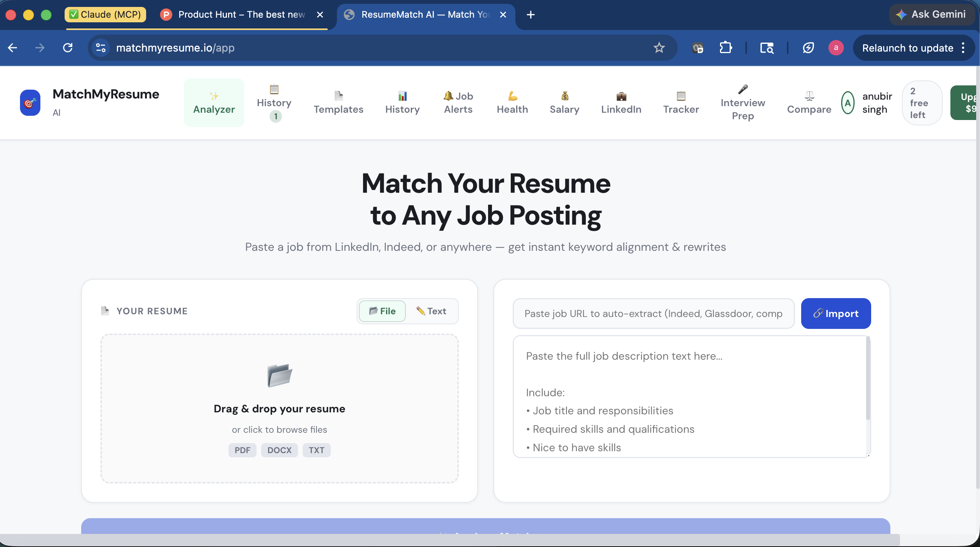980x547 pixels.
Task: Click the Relaunch to update button
Action: (907, 48)
